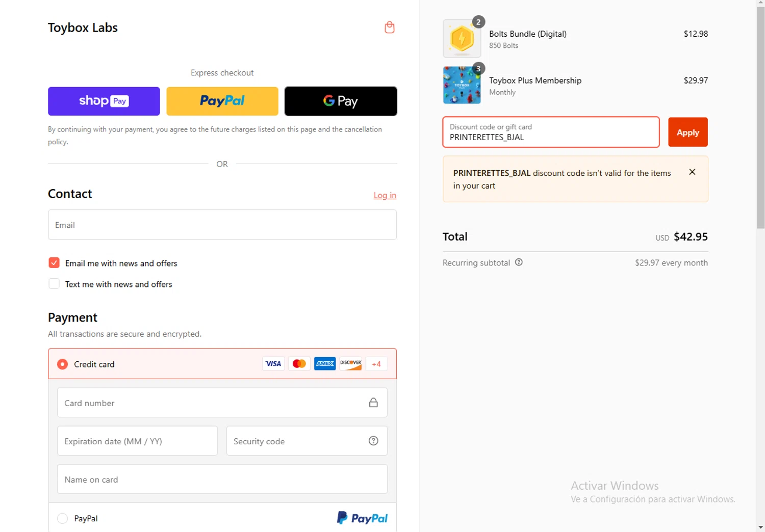Click the $42.95 total amount
This screenshot has height=532, width=765.
tap(691, 236)
